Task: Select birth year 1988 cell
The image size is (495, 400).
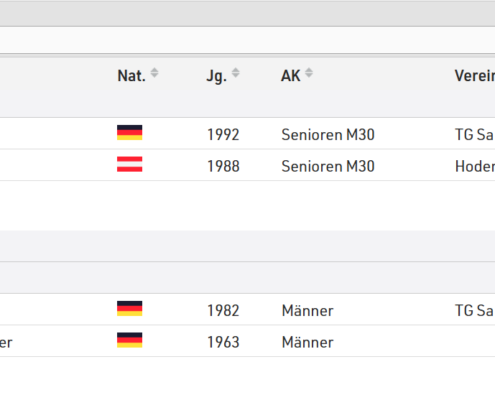Action: pos(223,166)
